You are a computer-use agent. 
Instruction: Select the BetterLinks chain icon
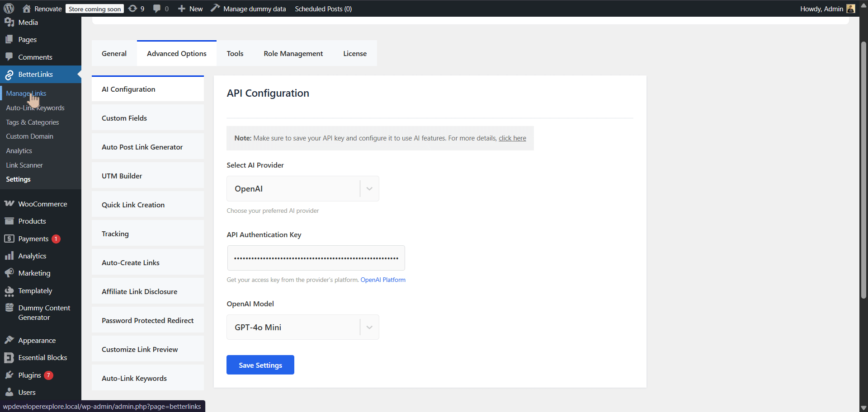click(9, 74)
